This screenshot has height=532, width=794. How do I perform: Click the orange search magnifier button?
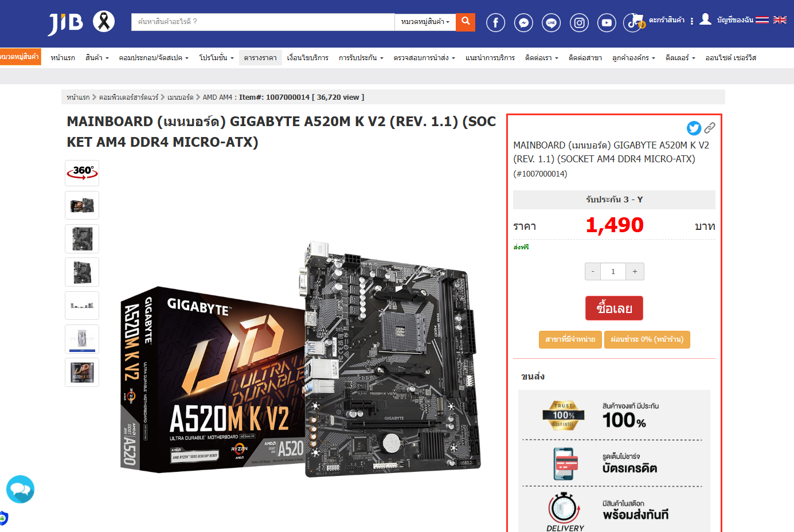point(466,22)
